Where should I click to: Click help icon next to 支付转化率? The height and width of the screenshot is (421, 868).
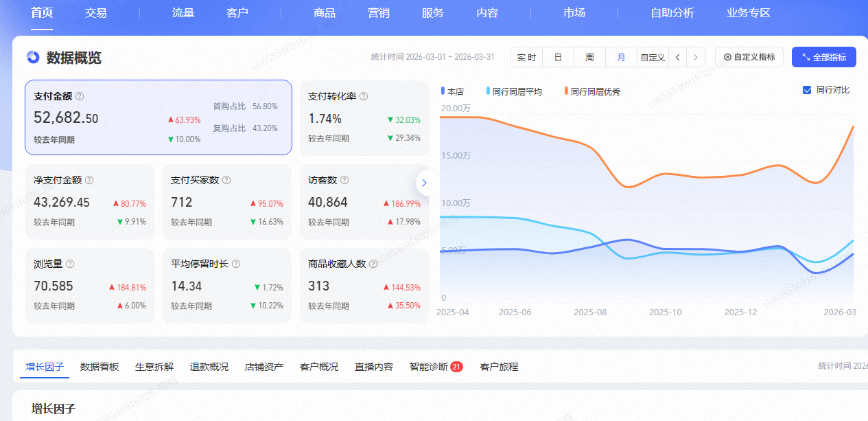pos(364,96)
